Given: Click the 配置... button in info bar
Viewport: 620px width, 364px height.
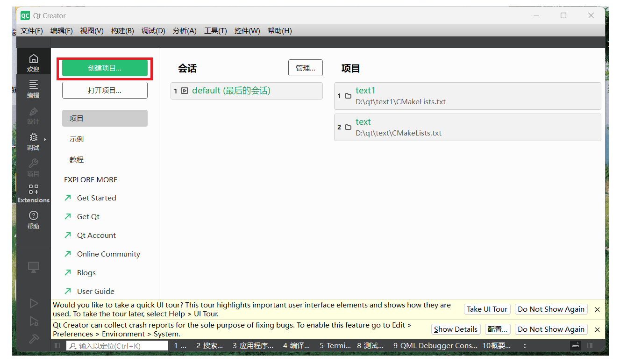Looking at the screenshot, I should pyautogui.click(x=498, y=329).
